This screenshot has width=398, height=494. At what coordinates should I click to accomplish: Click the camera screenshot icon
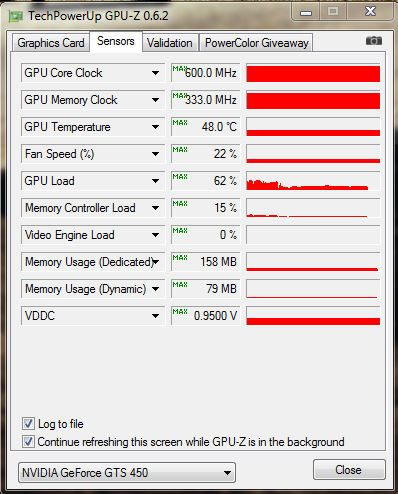coord(374,41)
